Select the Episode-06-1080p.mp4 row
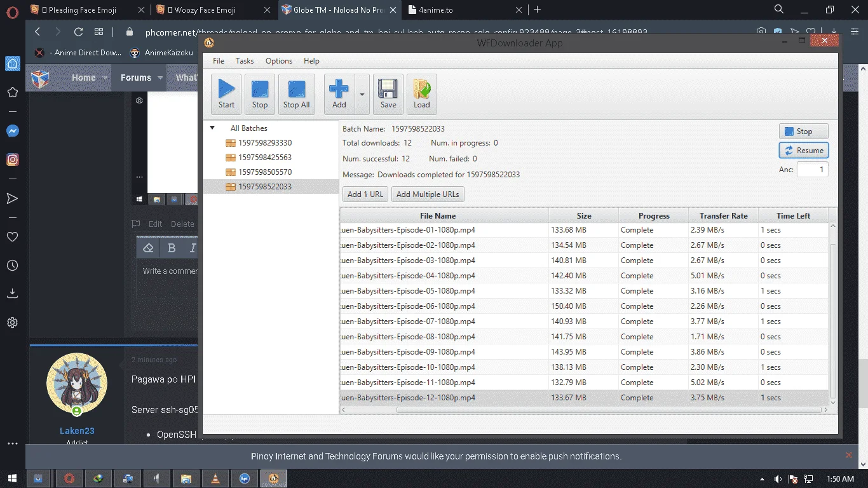 tap(585, 306)
